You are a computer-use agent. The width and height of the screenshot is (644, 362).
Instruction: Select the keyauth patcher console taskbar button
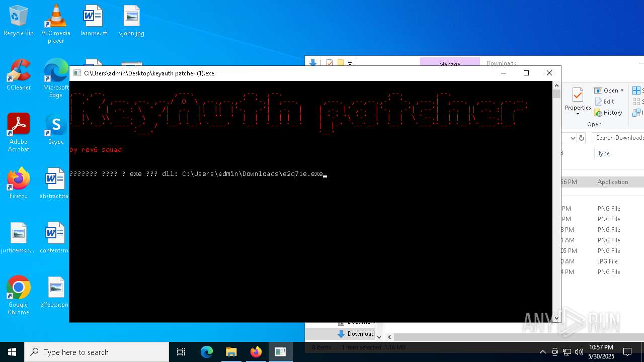pyautogui.click(x=280, y=352)
